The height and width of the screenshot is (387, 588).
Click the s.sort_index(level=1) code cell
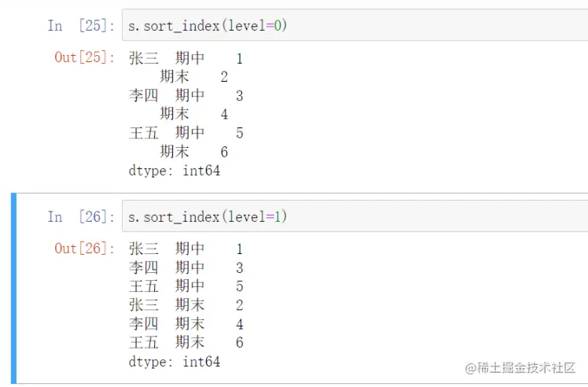click(354, 216)
